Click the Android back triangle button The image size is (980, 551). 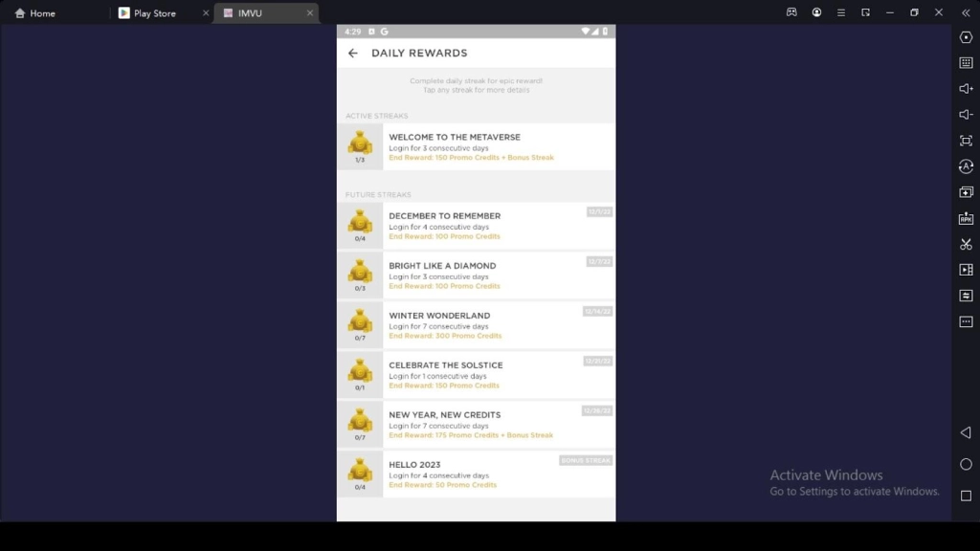pyautogui.click(x=966, y=432)
